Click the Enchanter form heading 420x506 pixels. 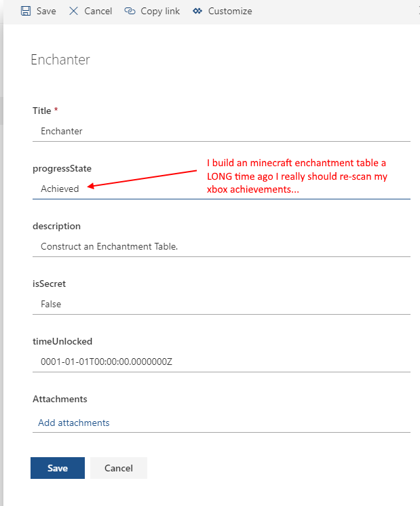[x=60, y=60]
